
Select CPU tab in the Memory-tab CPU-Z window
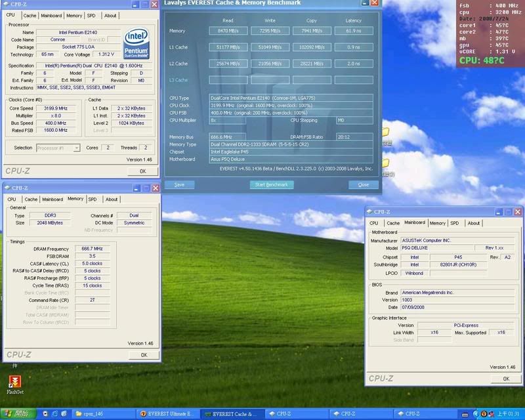pyautogui.click(x=12, y=199)
